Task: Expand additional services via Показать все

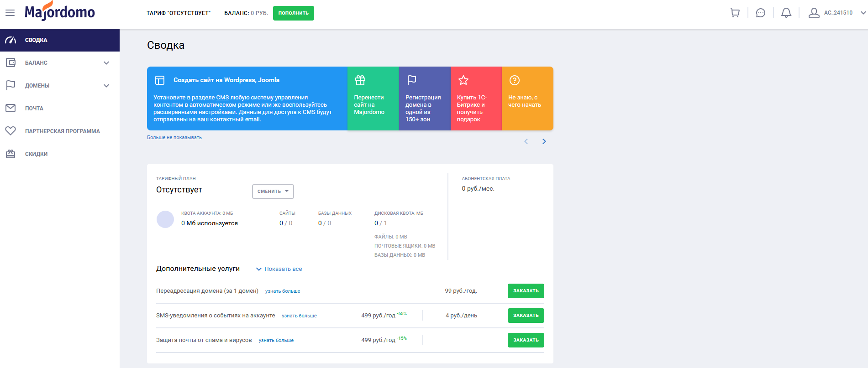Action: click(x=279, y=269)
